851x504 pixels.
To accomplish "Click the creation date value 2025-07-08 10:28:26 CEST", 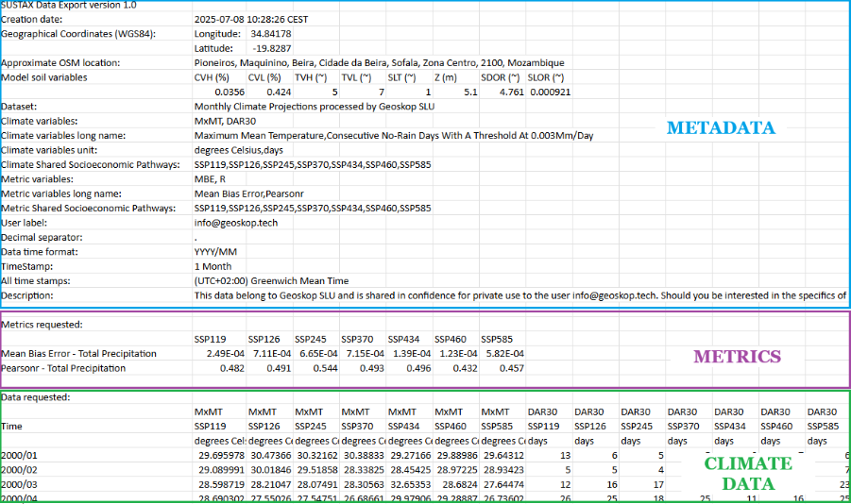I will [x=250, y=20].
